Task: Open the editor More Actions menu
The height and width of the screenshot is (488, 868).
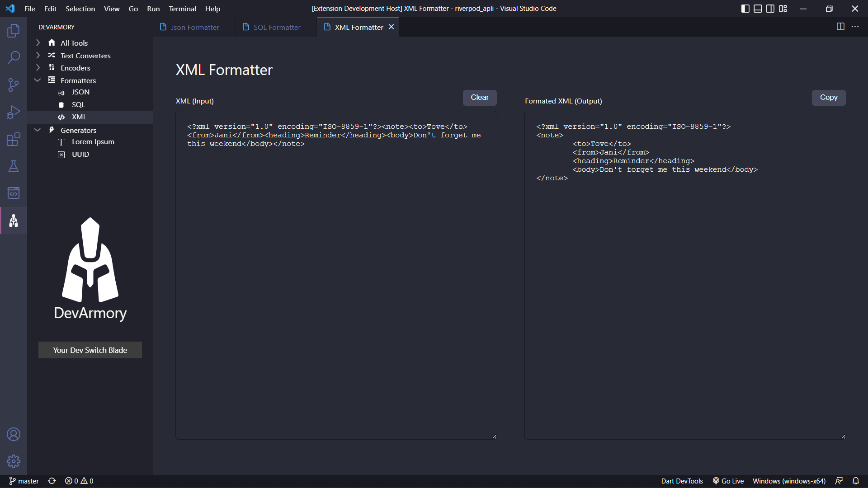Action: [x=855, y=27]
